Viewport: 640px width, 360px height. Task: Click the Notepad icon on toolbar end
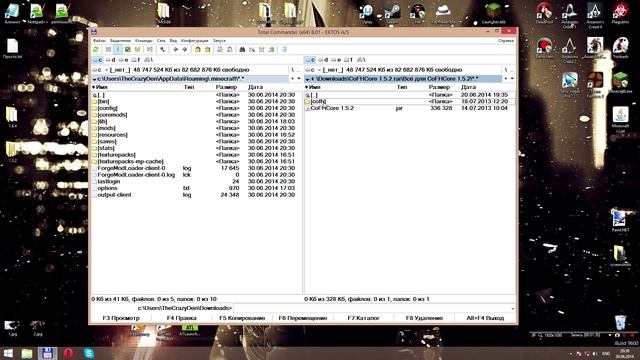click(x=284, y=49)
